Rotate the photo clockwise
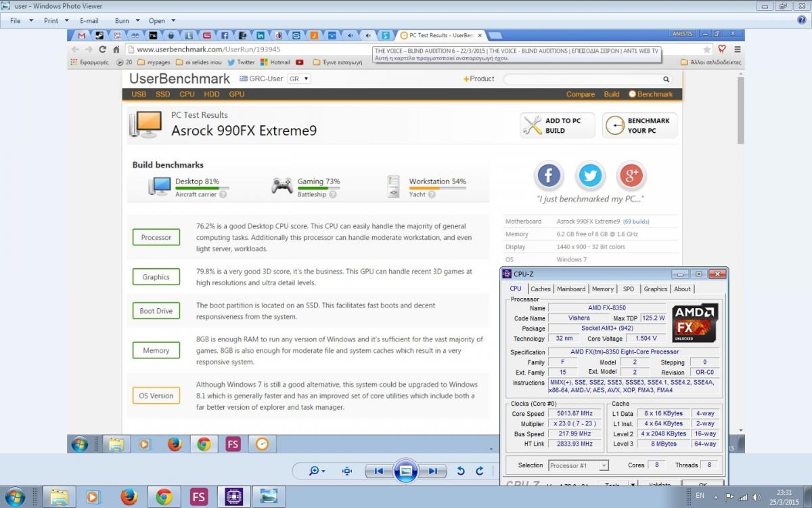812x508 pixels. pyautogui.click(x=480, y=471)
